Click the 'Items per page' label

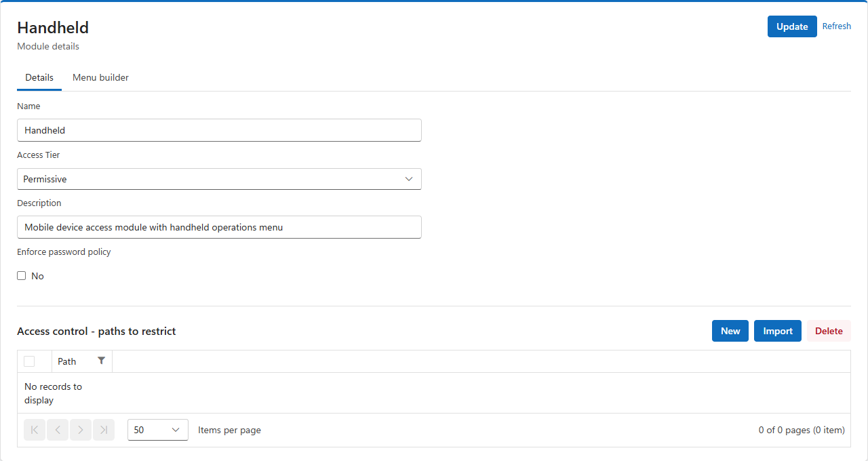(x=229, y=430)
